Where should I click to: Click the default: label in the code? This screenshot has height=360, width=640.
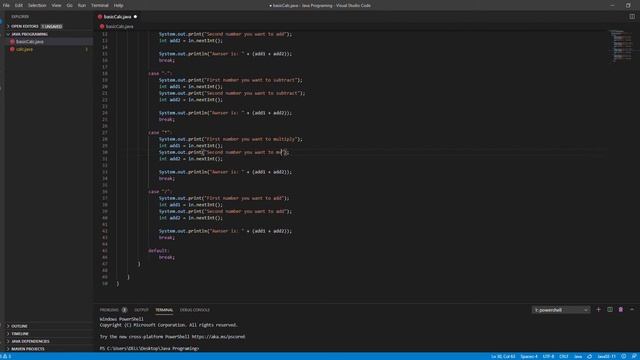[158, 251]
